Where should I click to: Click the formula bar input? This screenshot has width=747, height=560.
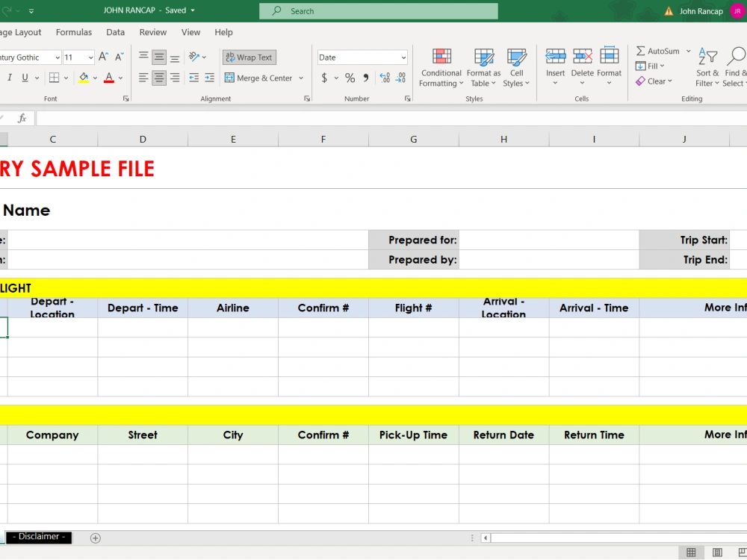(x=391, y=118)
